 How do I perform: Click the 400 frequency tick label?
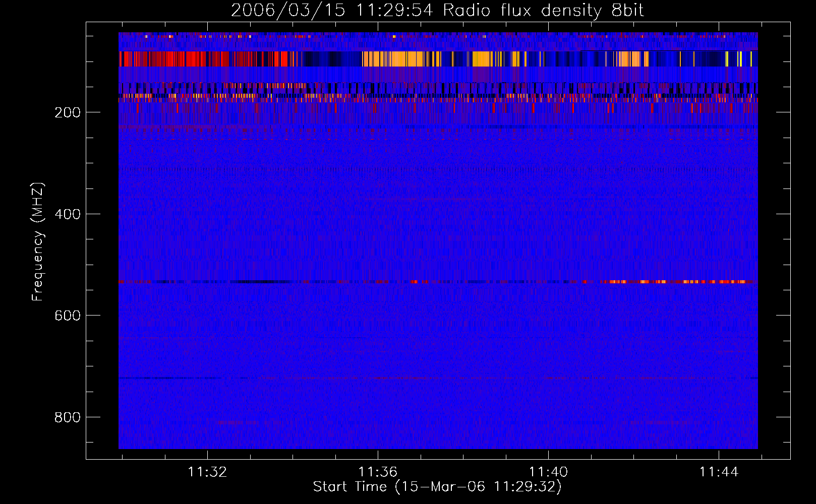tap(68, 214)
